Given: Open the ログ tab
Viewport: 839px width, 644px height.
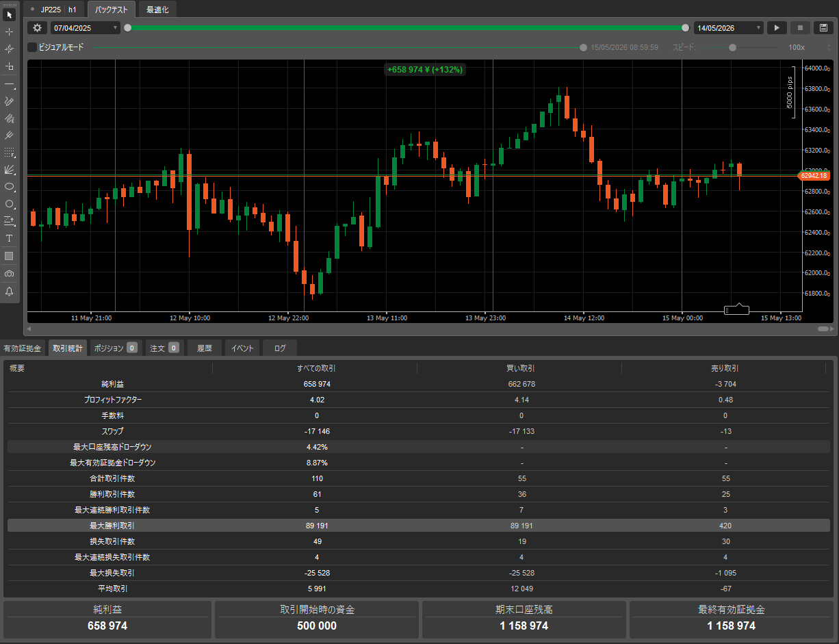Looking at the screenshot, I should coord(280,348).
